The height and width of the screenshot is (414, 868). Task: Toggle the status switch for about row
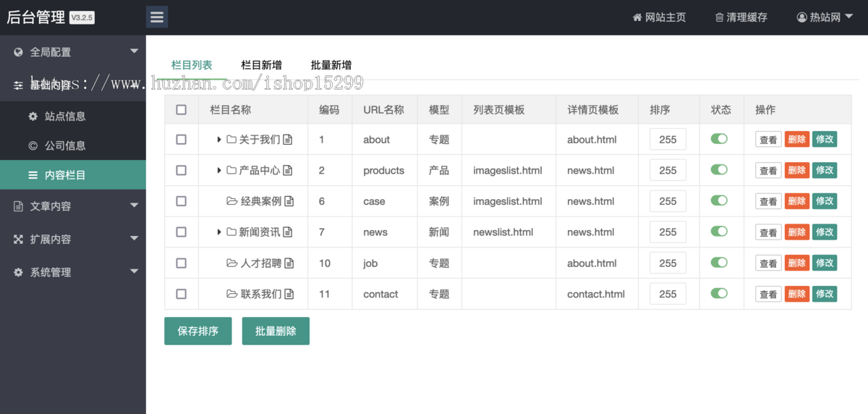pyautogui.click(x=719, y=139)
